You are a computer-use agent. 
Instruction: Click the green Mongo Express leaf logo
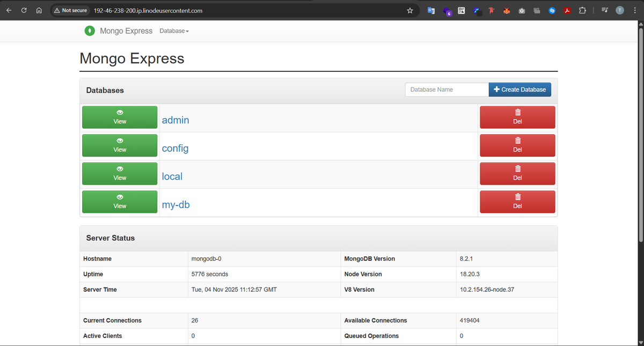[90, 31]
